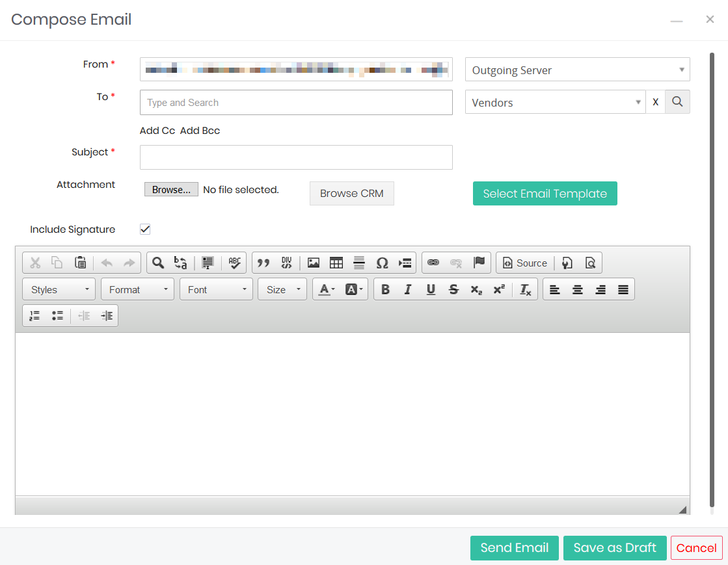Uncheck the Include Signature checkbox
The height and width of the screenshot is (565, 728).
[144, 229]
